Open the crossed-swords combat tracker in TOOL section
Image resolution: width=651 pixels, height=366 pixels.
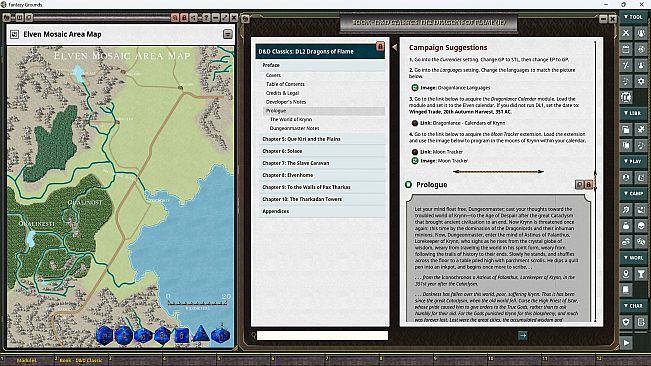(626, 33)
